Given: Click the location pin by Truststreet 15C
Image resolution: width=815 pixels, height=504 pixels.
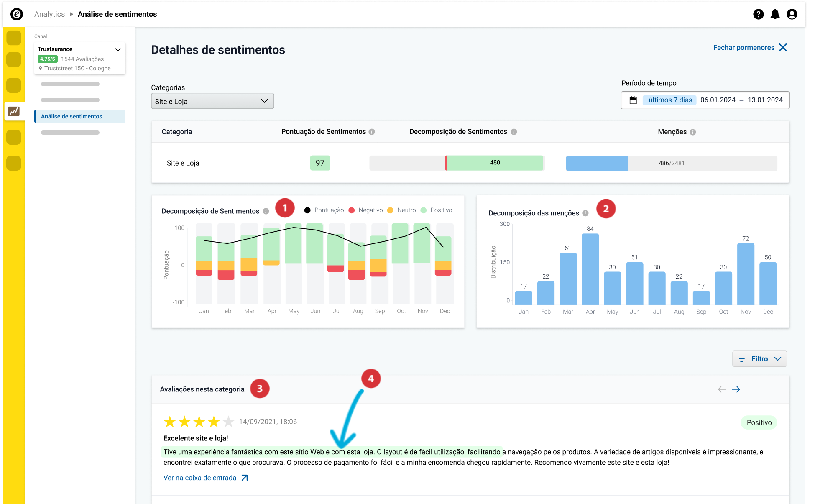Looking at the screenshot, I should tap(41, 68).
